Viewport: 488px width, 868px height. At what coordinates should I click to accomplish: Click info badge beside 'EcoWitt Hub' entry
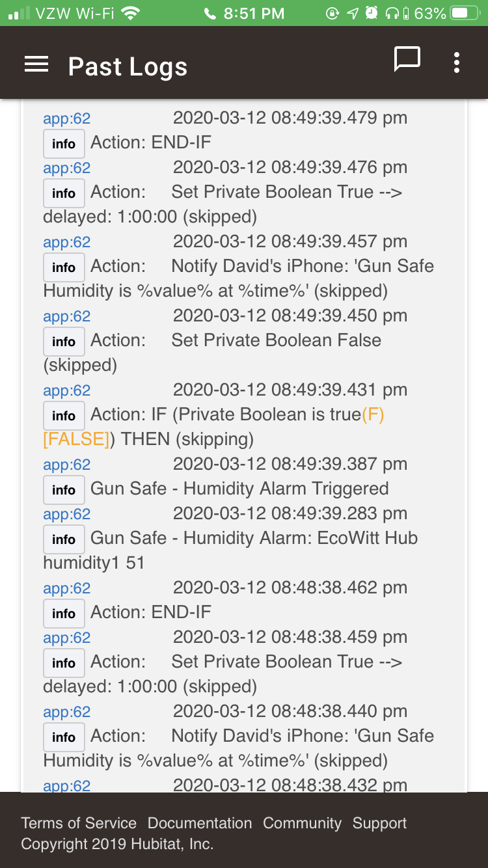(64, 539)
